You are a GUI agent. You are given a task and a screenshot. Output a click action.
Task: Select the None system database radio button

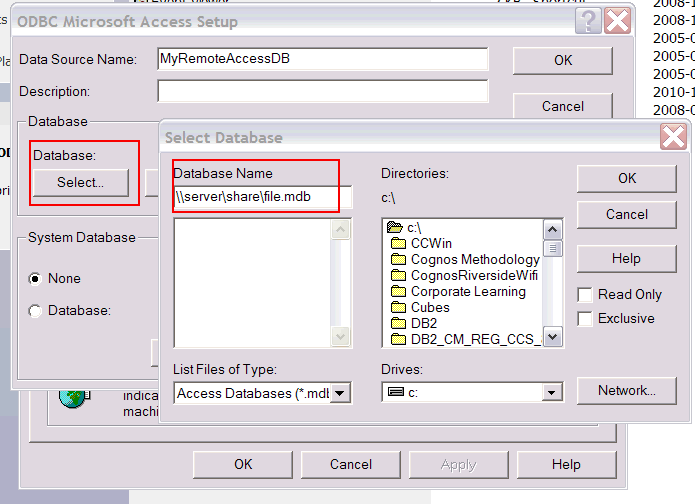coord(35,279)
